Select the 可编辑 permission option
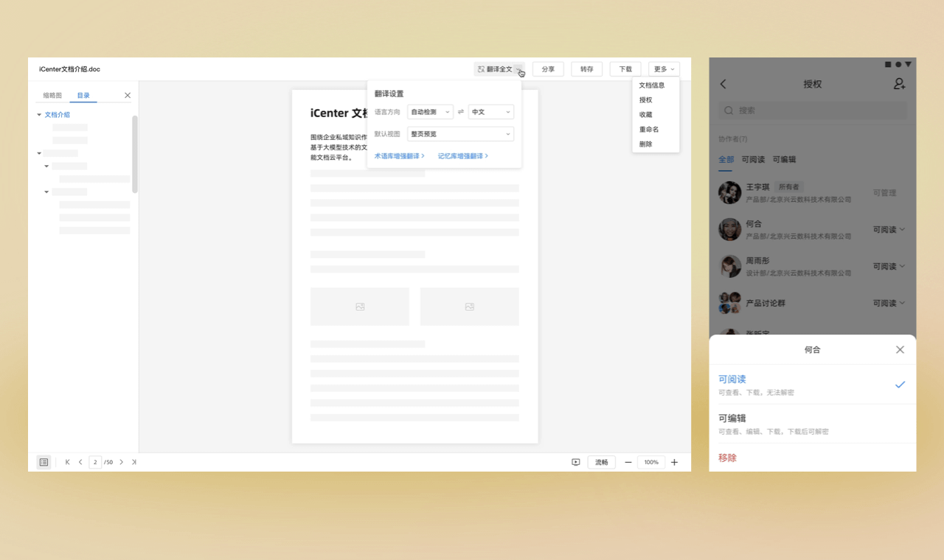The image size is (944, 560). click(813, 424)
